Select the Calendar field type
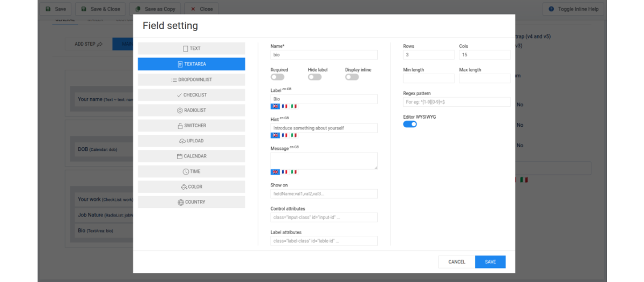 point(191,156)
